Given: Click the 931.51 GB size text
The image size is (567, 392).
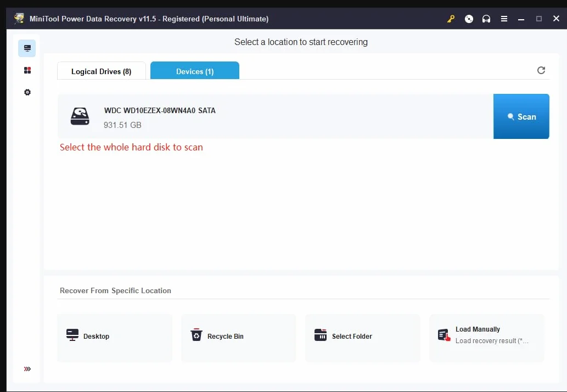Looking at the screenshot, I should click(122, 125).
